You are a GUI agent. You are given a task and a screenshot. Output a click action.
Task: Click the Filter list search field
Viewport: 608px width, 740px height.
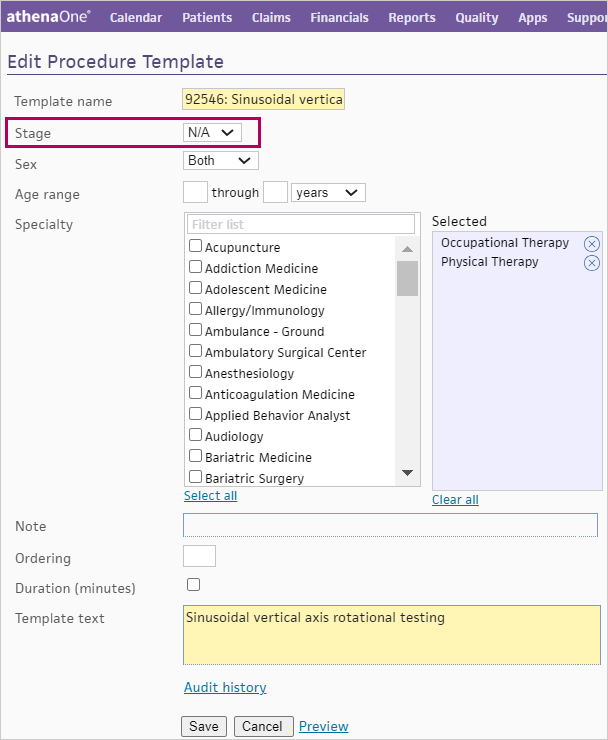tap(300, 224)
